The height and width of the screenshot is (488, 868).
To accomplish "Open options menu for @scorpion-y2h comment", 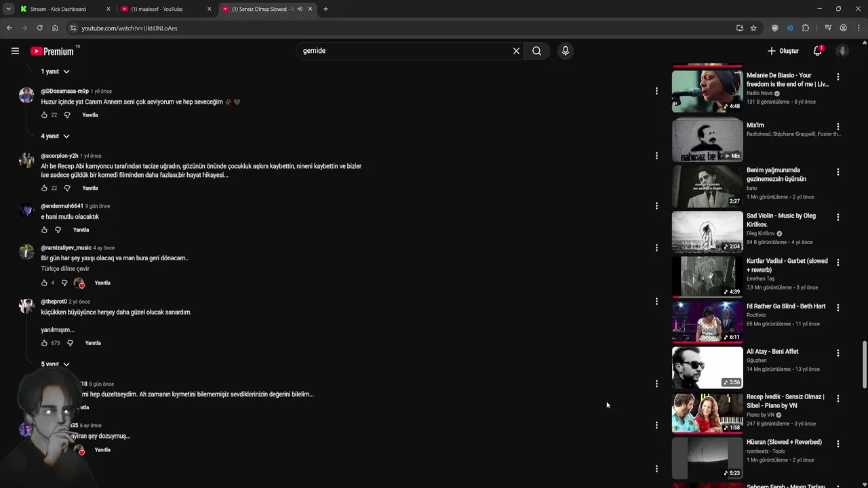I will pos(656,156).
